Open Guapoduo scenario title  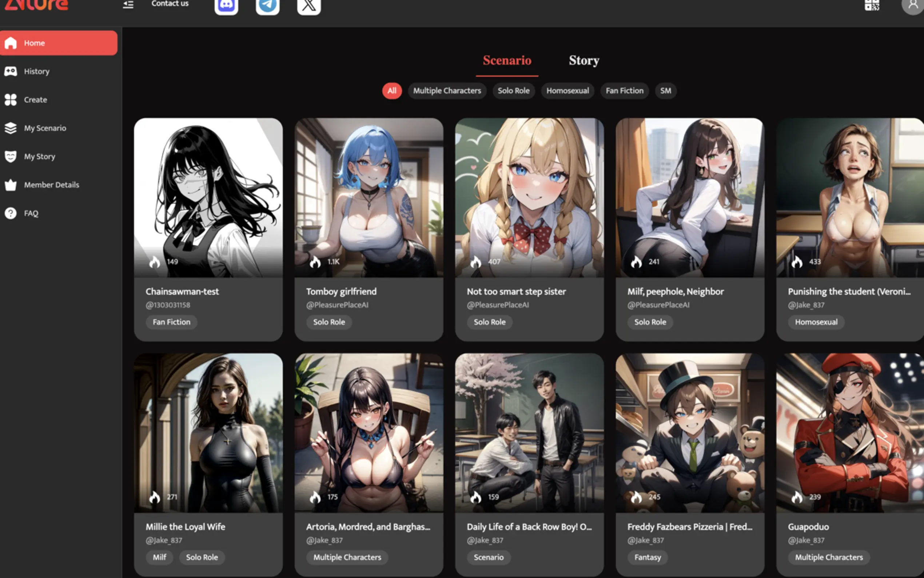tap(808, 527)
